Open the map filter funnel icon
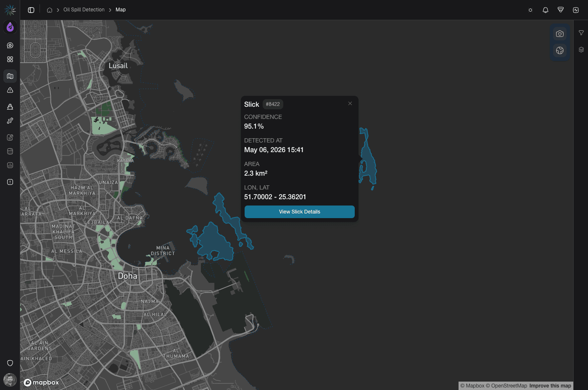The height and width of the screenshot is (390, 588). tap(581, 33)
